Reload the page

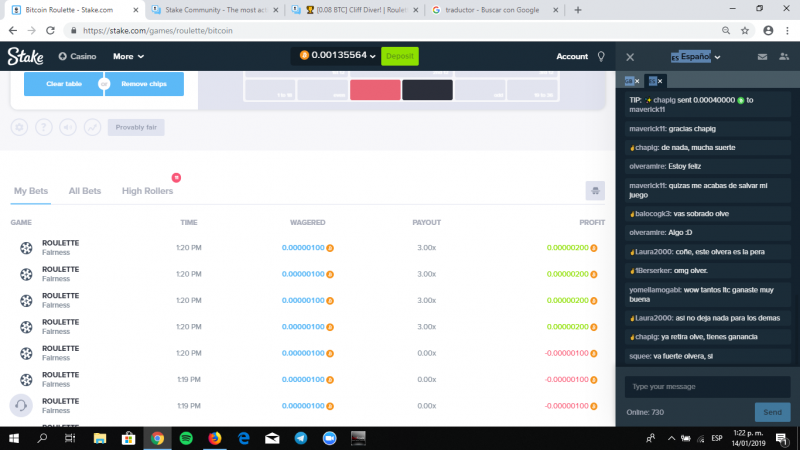50,31
